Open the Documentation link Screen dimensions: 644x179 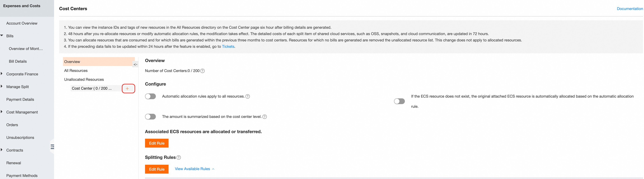coord(630,9)
